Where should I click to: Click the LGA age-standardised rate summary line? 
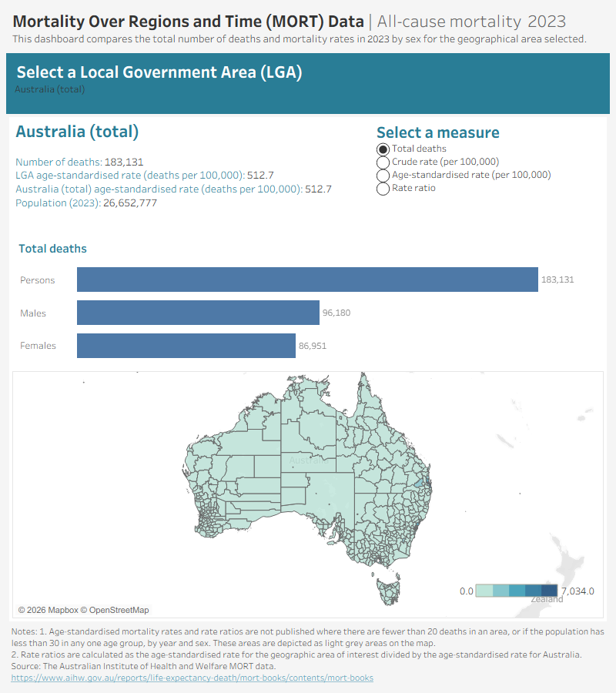[145, 176]
